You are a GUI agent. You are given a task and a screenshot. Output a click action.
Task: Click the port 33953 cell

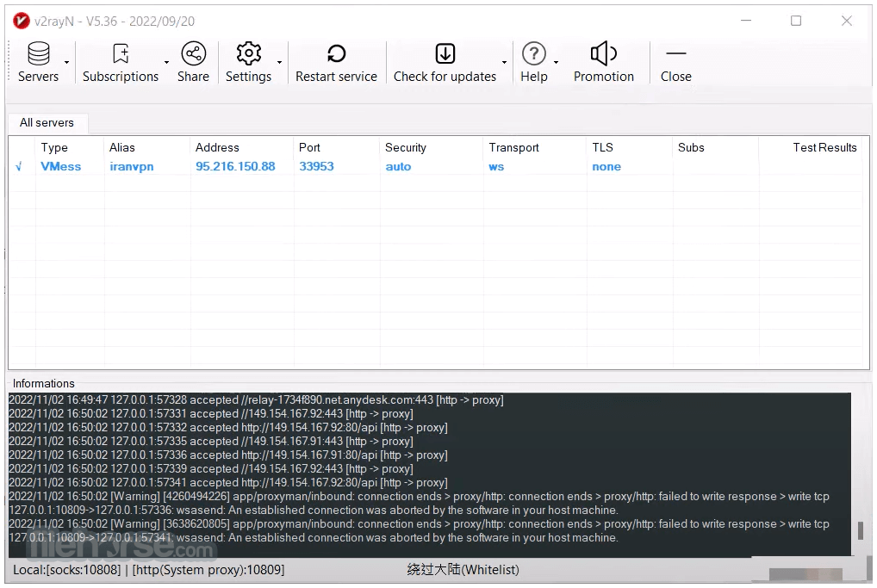(x=316, y=166)
